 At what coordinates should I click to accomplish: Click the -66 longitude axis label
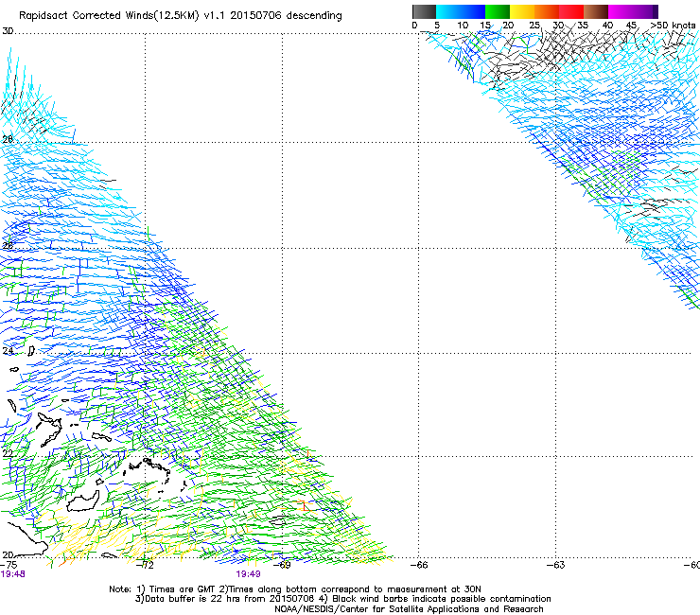click(x=419, y=565)
